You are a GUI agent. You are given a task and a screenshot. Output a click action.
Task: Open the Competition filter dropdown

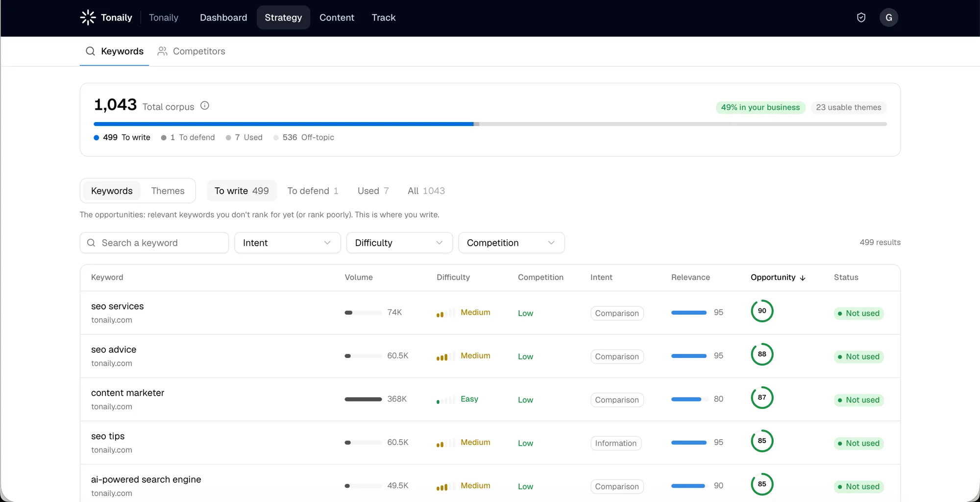511,243
